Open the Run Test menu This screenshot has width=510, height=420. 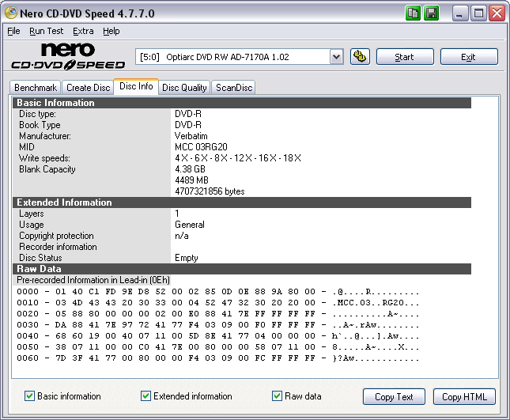point(46,31)
